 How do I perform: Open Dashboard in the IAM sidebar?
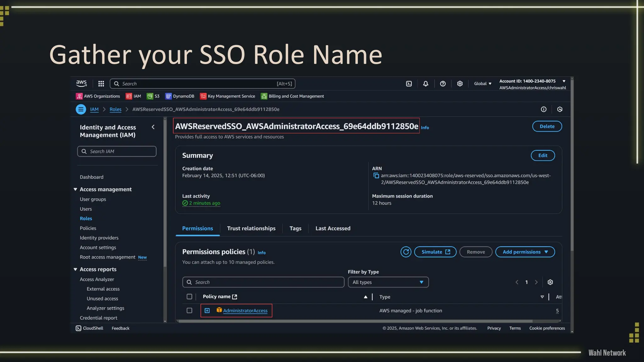coord(92,177)
